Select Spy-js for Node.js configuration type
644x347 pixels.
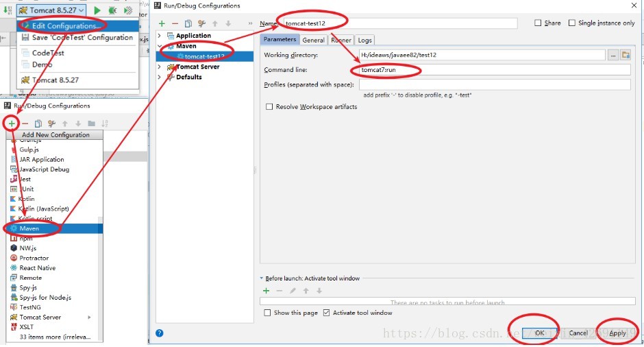point(45,298)
